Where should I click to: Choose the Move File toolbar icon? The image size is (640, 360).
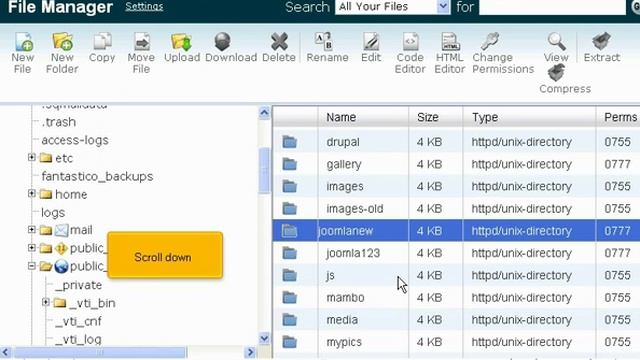coord(141,42)
